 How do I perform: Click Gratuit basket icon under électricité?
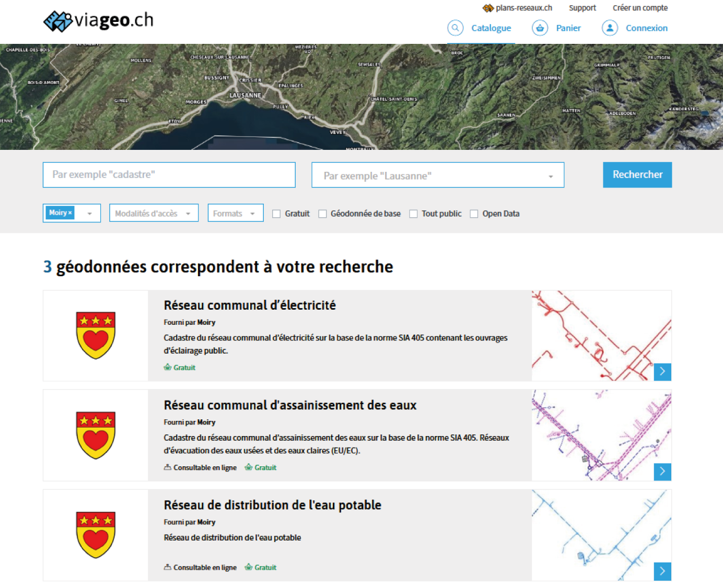coord(168,367)
